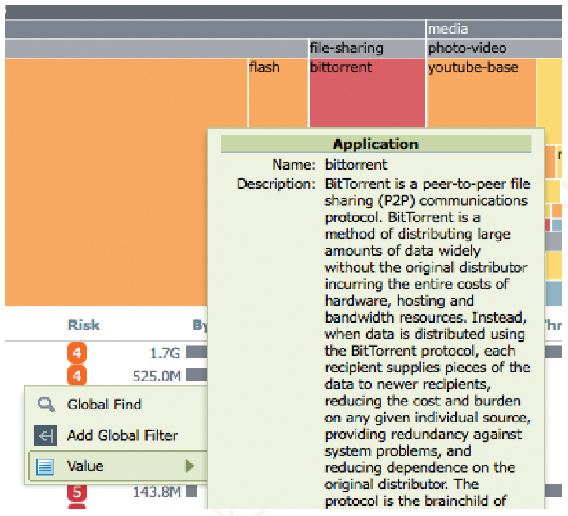
Task: Click the bittorrent treemap block
Action: click(367, 93)
